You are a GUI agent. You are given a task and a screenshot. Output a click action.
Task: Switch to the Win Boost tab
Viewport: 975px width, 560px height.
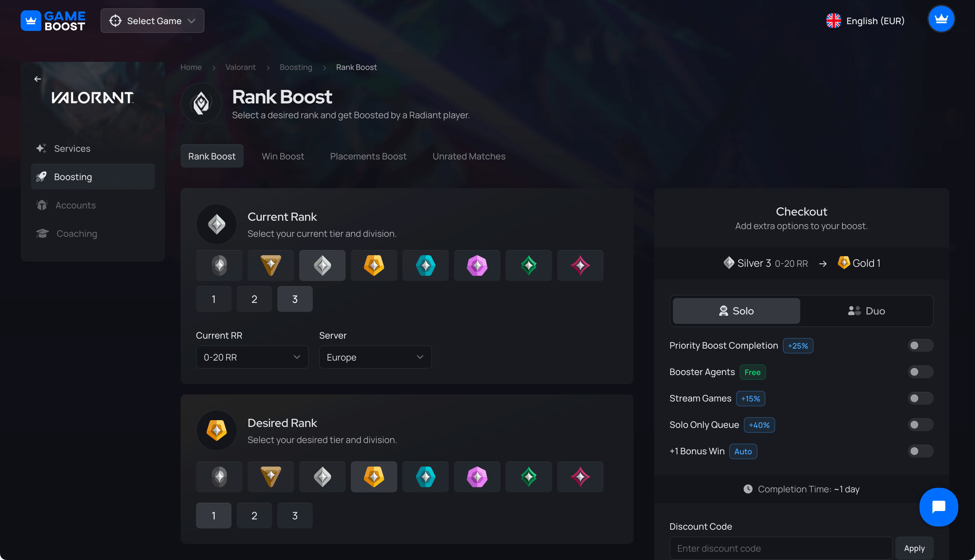(283, 156)
